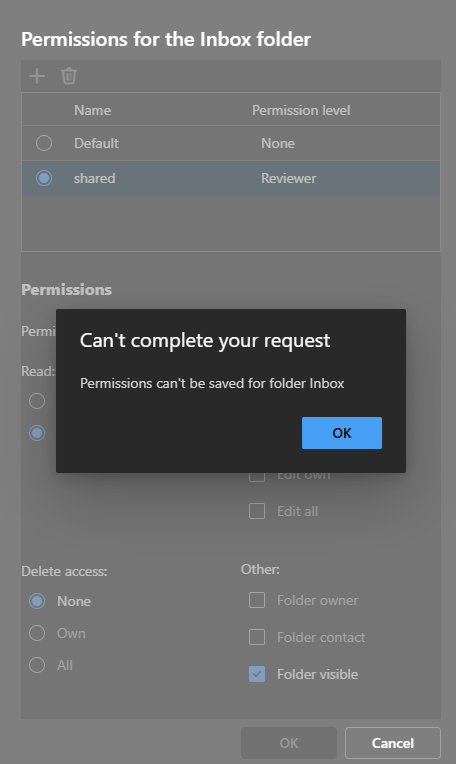
Task: Enable the Folder owner checkbox
Action: (x=257, y=600)
